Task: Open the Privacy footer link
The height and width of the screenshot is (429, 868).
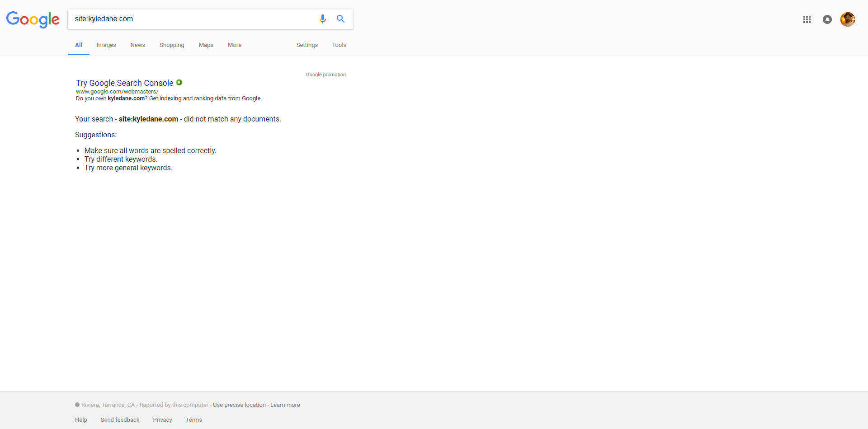Action: (163, 420)
